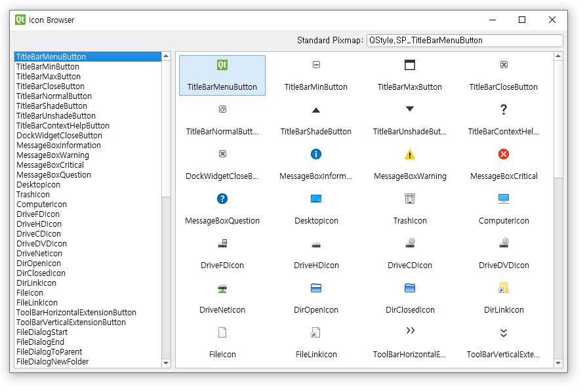Click the list scrollbar's down arrow
The height and width of the screenshot is (392, 585).
tap(166, 363)
